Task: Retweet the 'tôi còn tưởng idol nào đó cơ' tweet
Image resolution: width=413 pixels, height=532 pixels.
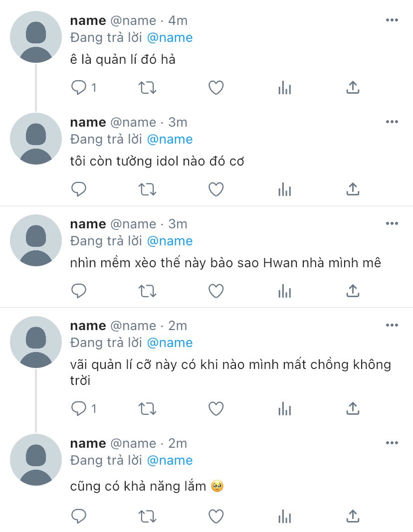Action: pyautogui.click(x=147, y=189)
